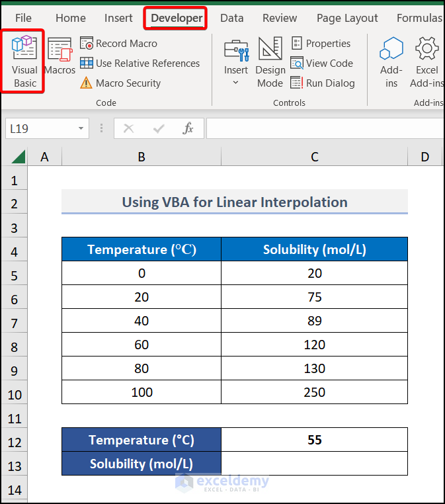Open Macro Security settings
This screenshot has width=445, height=504.
pos(120,83)
